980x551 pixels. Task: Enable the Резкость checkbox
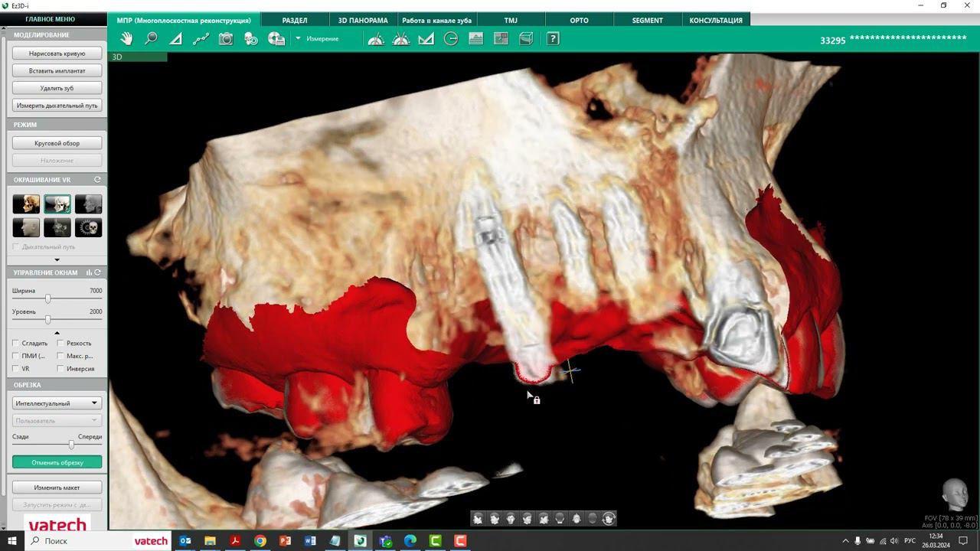[60, 344]
